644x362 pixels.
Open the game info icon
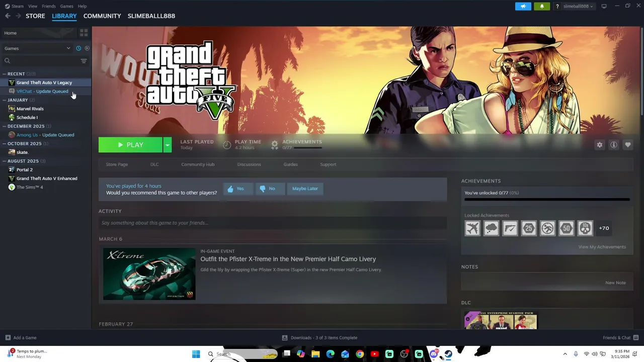point(614,145)
